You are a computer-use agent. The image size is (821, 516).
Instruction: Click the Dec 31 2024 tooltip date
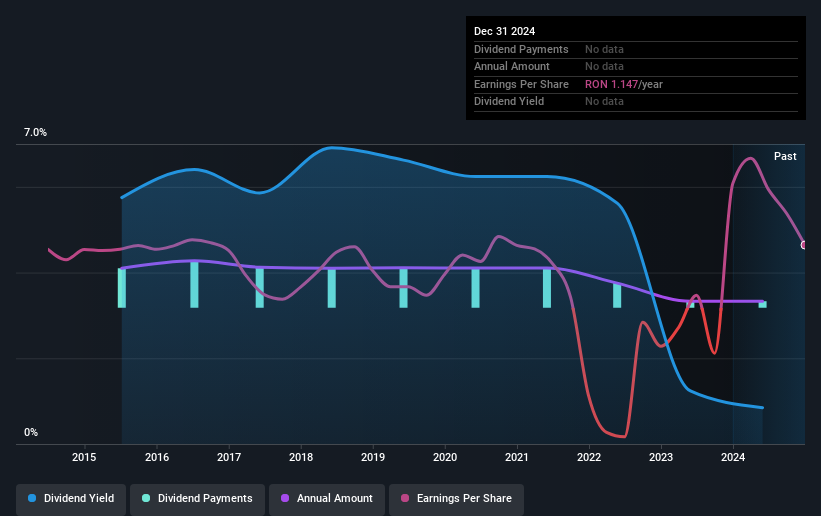(504, 31)
